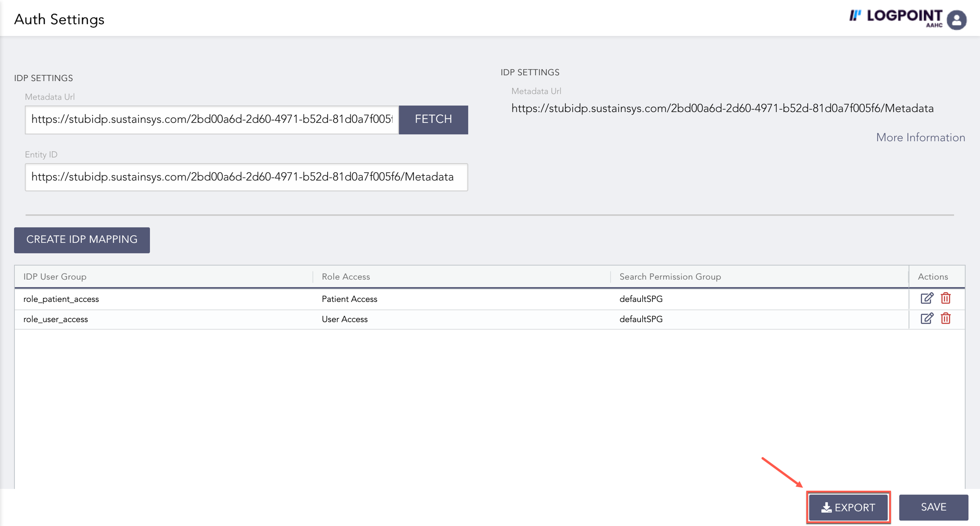Click the Export button
This screenshot has height=526, width=980.
[848, 507]
